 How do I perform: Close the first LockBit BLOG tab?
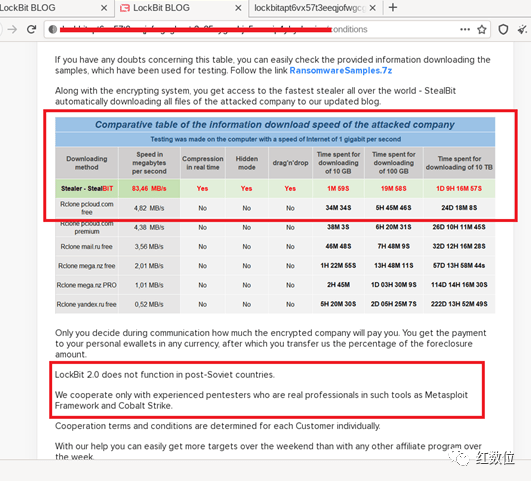(x=104, y=8)
